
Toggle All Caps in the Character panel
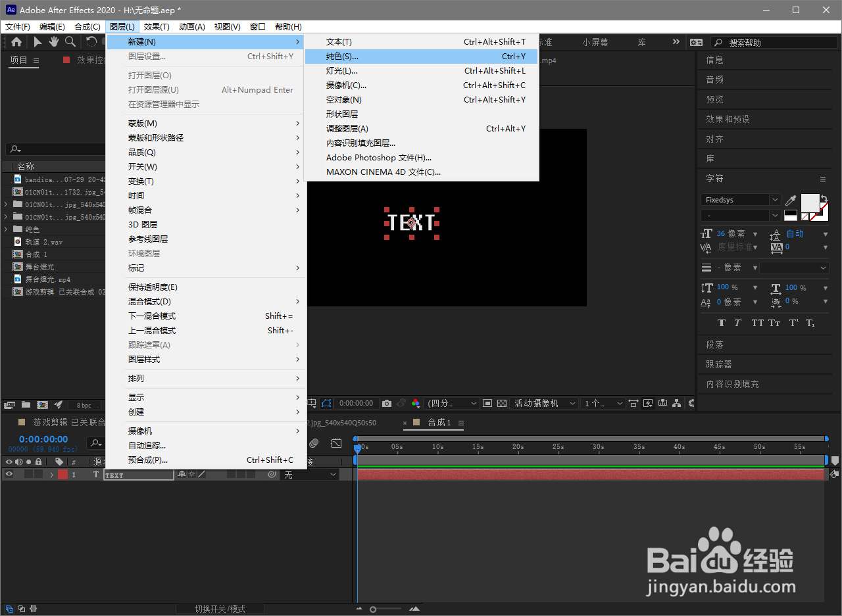coord(757,322)
